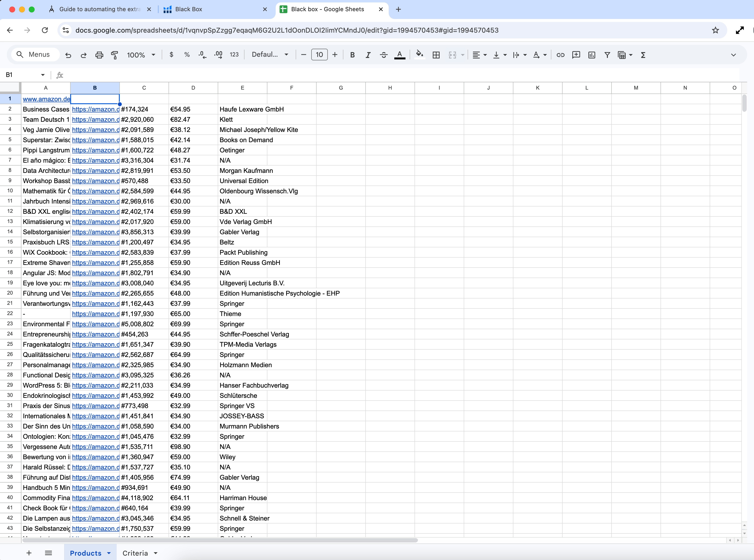This screenshot has width=754, height=560.
Task: Open a new browser tab
Action: (x=398, y=9)
